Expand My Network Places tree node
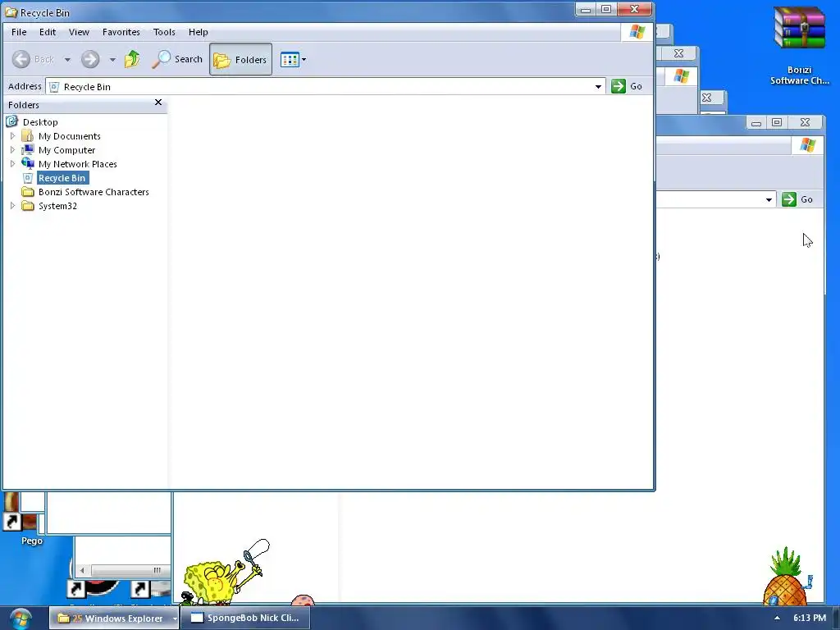 (x=13, y=164)
